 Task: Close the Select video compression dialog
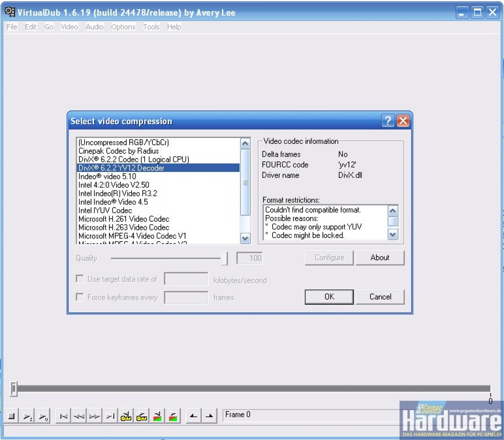(403, 121)
